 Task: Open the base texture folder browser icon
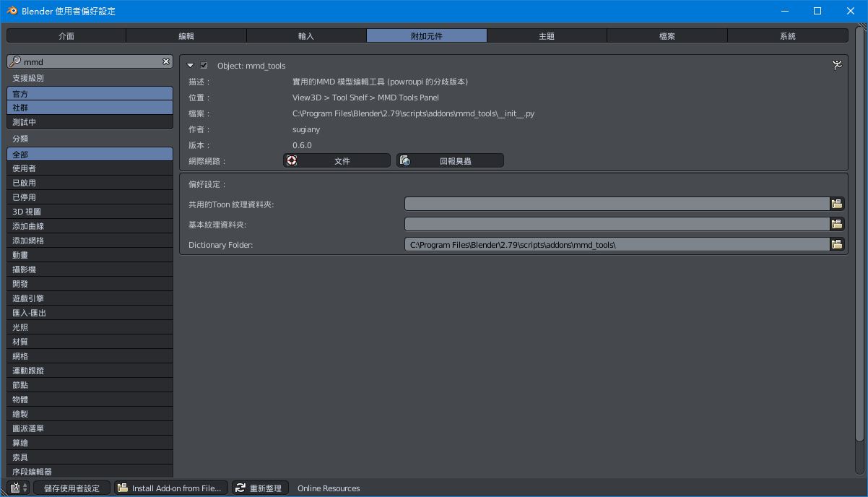click(x=837, y=223)
